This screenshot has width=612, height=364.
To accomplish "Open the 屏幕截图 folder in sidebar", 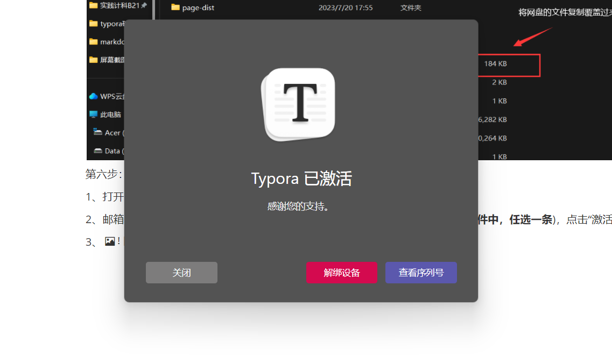I will click(112, 60).
